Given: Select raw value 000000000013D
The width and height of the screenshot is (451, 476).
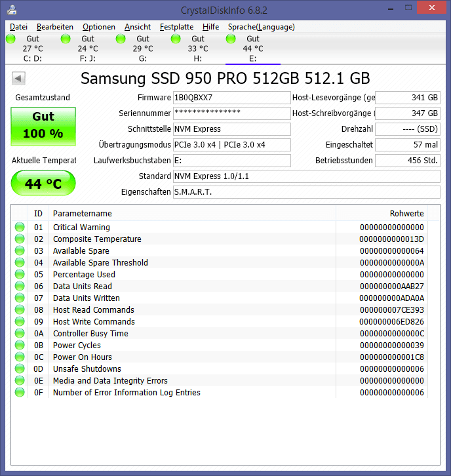Looking at the screenshot, I should [x=391, y=239].
